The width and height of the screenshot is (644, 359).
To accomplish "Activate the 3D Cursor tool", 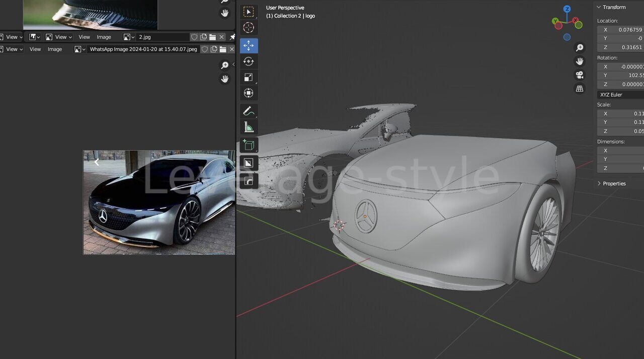I will click(x=249, y=28).
